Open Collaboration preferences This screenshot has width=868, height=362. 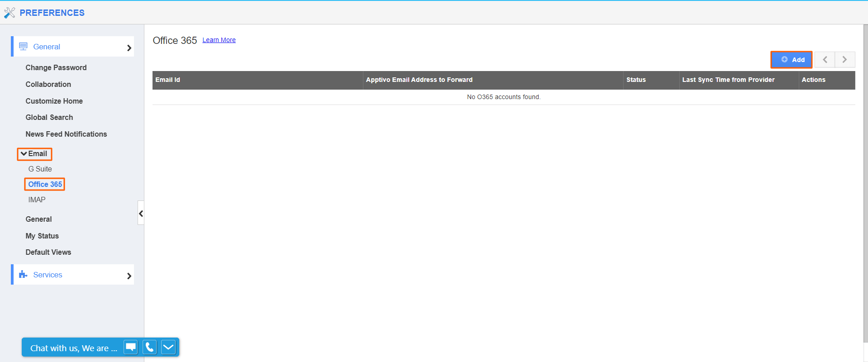click(x=48, y=84)
